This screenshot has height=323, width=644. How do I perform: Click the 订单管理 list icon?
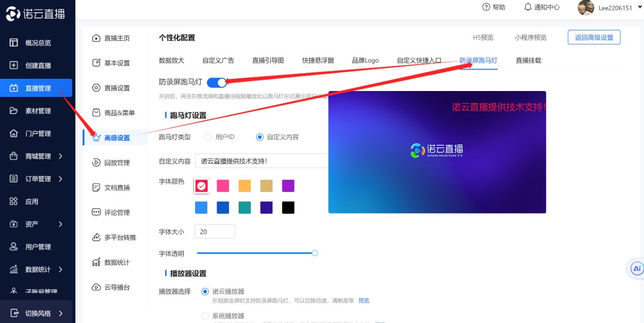point(14,179)
